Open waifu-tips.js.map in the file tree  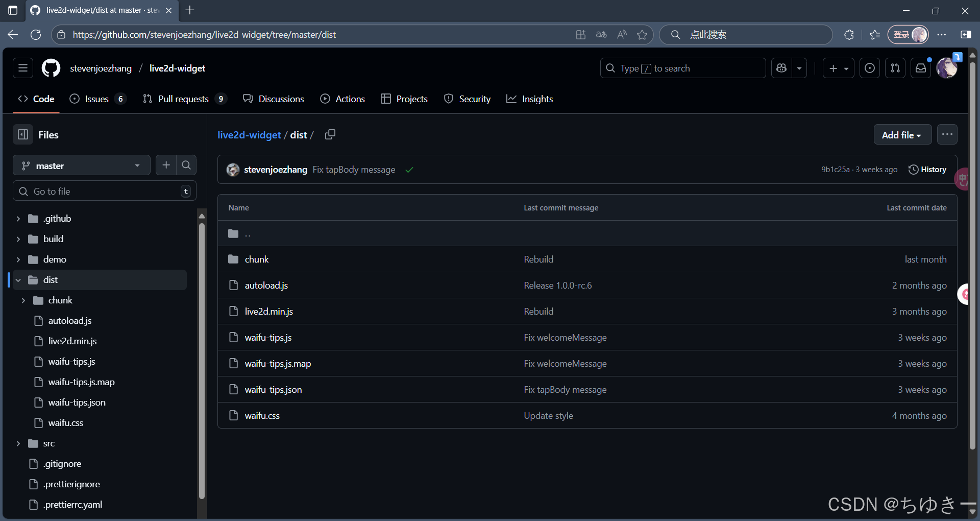pos(81,382)
